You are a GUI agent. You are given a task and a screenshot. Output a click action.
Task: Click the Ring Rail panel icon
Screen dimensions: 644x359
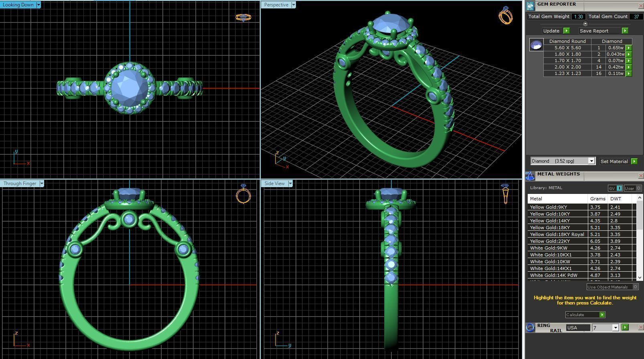pos(530,328)
